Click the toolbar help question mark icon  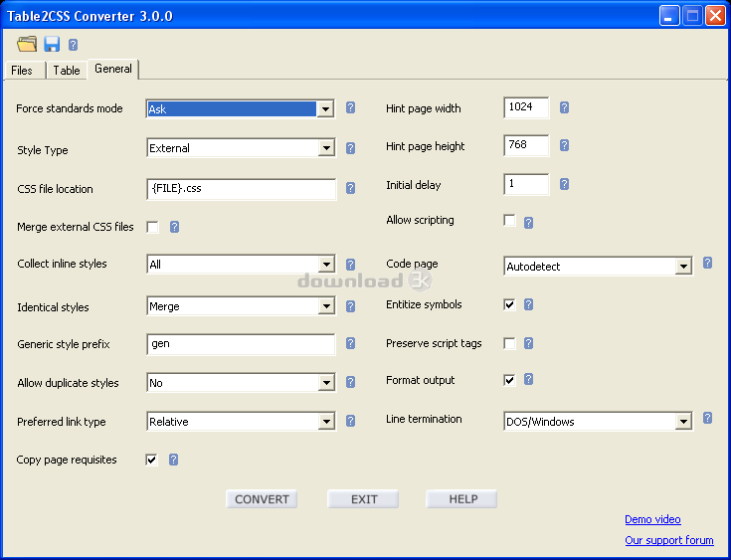click(74, 45)
